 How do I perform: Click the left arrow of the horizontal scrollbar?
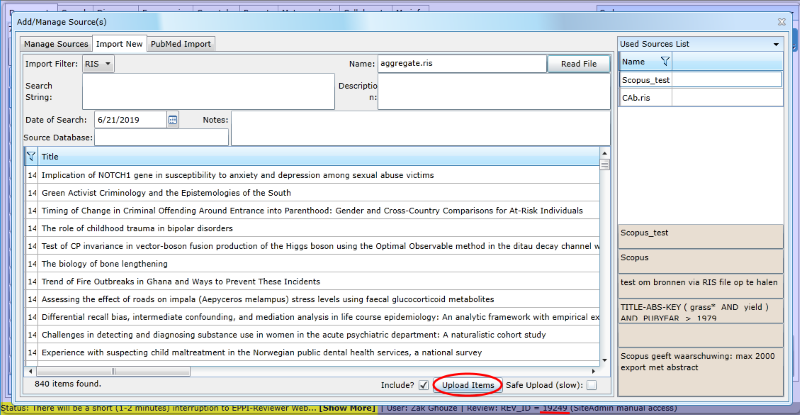(x=30, y=371)
